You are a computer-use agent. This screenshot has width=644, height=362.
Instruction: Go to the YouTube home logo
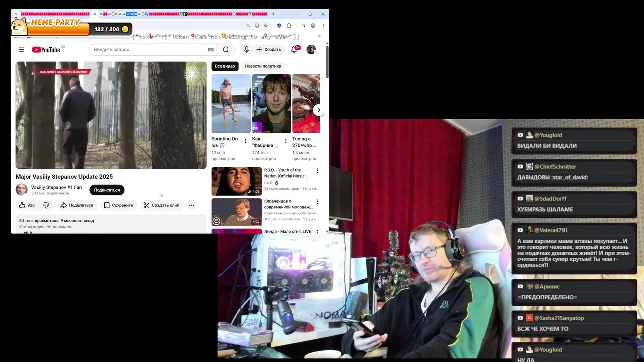(x=46, y=50)
